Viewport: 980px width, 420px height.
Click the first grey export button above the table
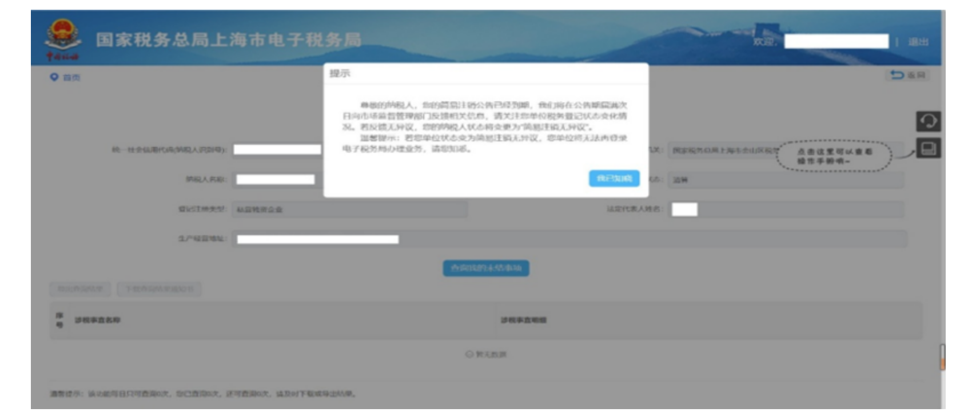pos(81,289)
